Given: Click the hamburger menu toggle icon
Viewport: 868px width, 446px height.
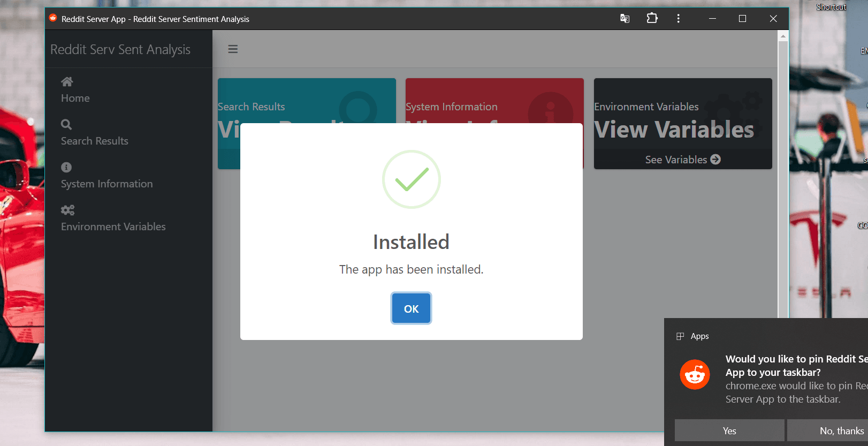Looking at the screenshot, I should (233, 49).
